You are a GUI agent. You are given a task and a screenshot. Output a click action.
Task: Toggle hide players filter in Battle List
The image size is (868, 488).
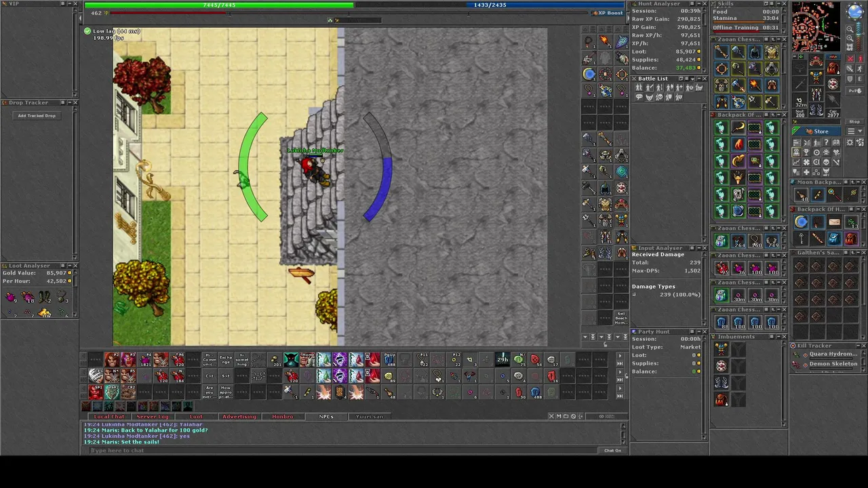point(639,87)
